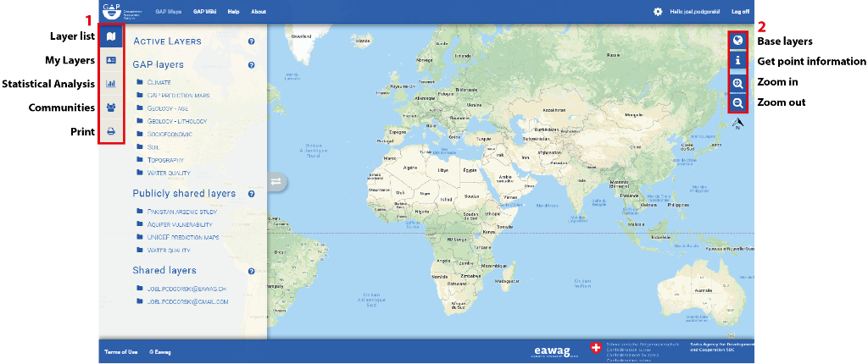Open help for Shared layers

tap(251, 271)
